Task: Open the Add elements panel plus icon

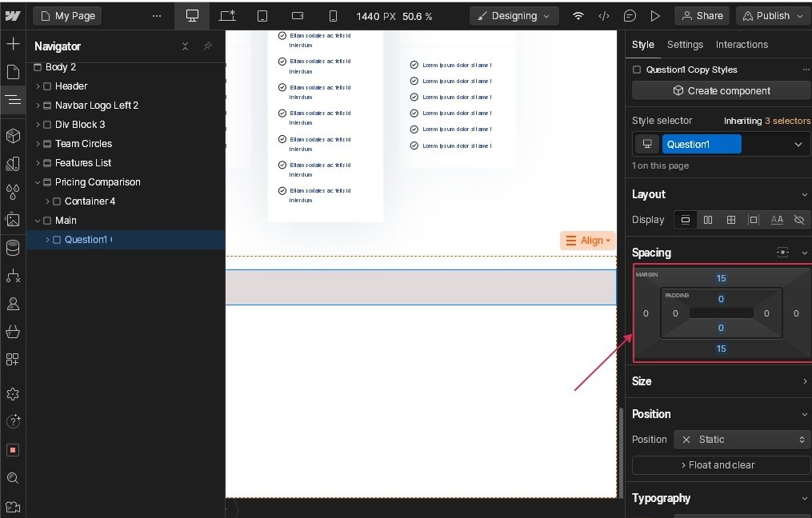Action: tap(13, 43)
